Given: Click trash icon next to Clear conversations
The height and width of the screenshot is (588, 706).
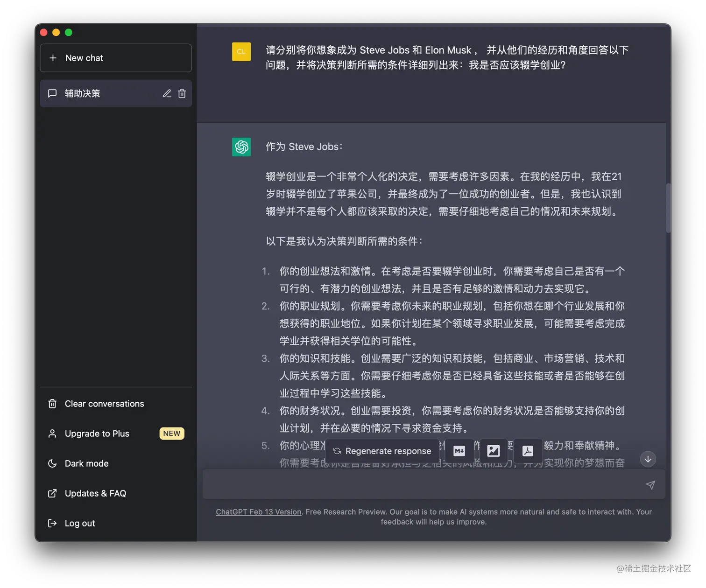Looking at the screenshot, I should (52, 404).
